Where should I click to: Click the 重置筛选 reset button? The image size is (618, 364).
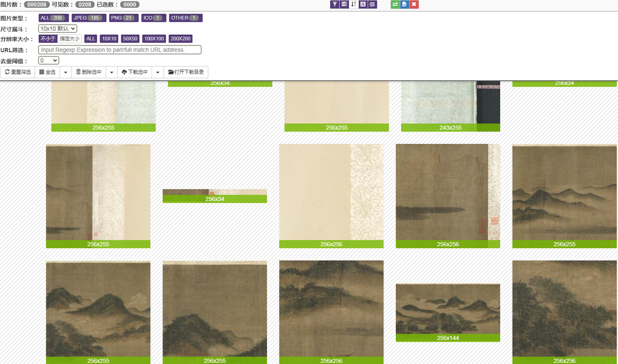(x=18, y=72)
